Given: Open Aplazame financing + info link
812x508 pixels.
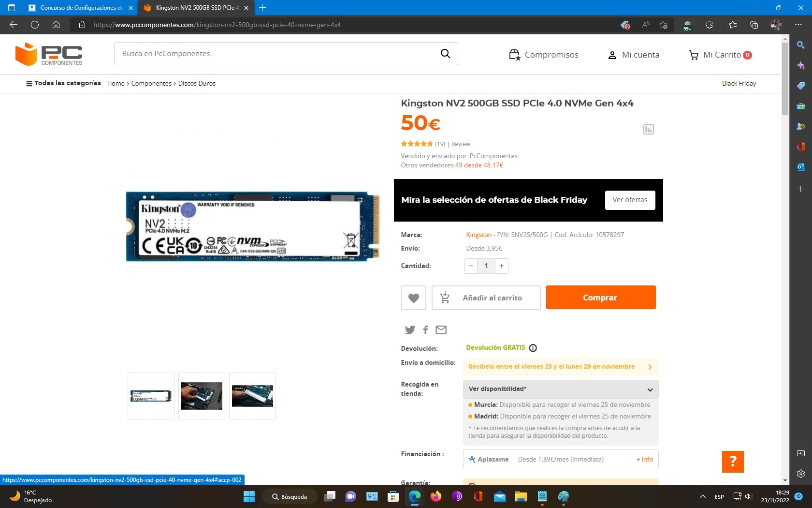Looking at the screenshot, I should 644,460.
